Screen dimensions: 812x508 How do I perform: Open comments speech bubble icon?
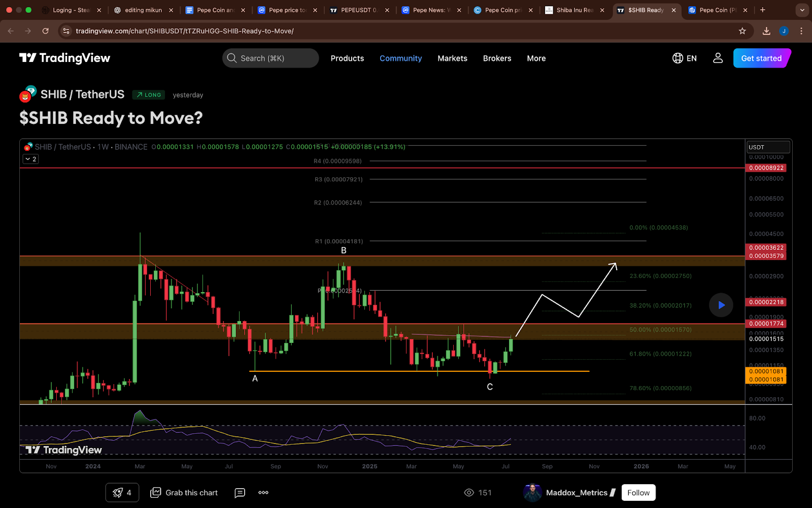[x=240, y=492]
